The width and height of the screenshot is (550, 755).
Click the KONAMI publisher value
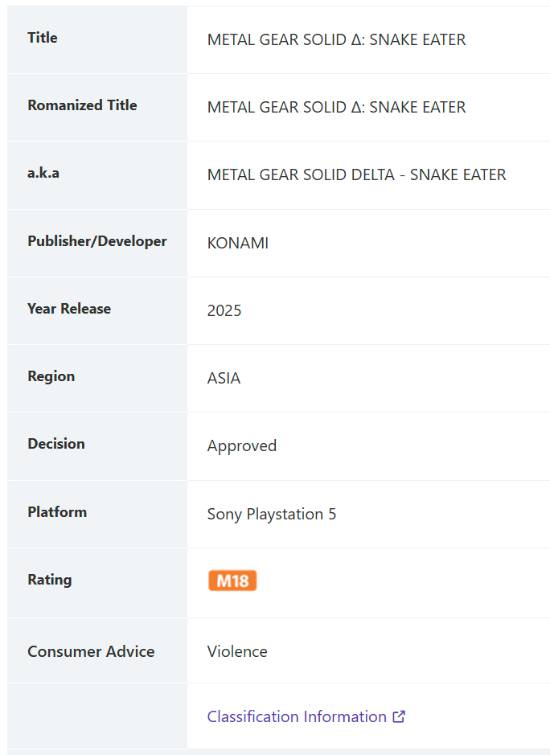click(237, 243)
